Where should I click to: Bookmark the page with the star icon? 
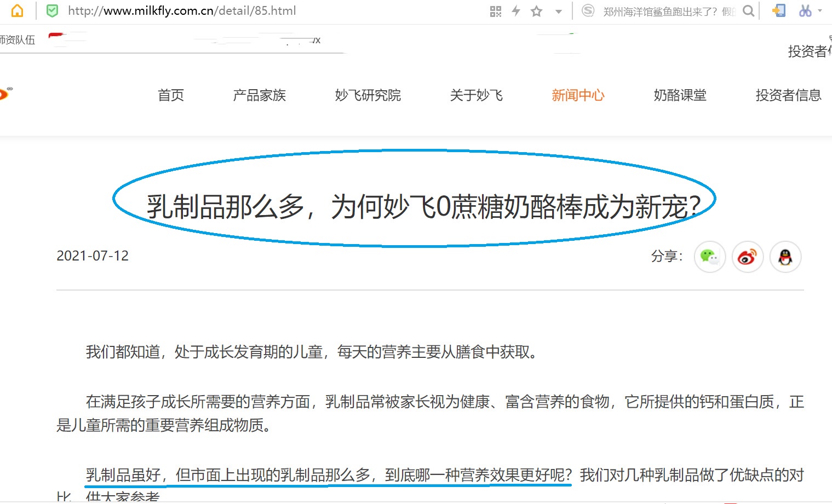click(x=535, y=10)
